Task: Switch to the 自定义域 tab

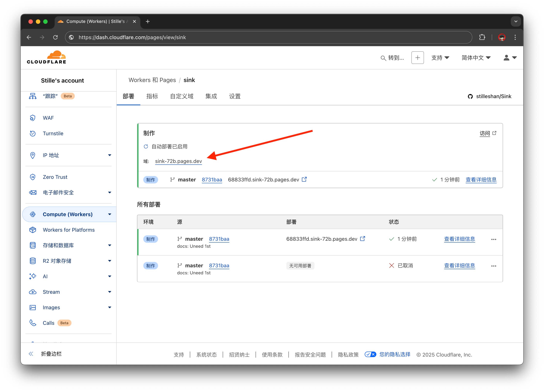Action: 182,96
